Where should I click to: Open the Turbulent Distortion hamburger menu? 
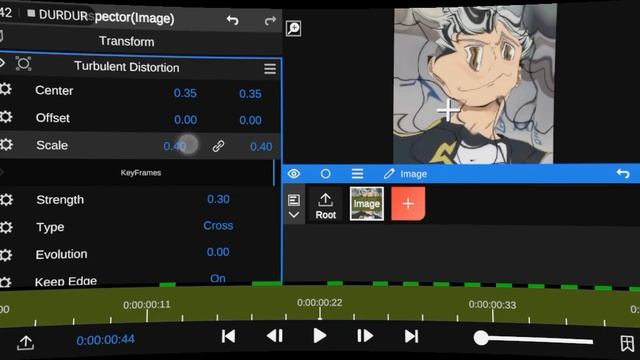pos(270,69)
